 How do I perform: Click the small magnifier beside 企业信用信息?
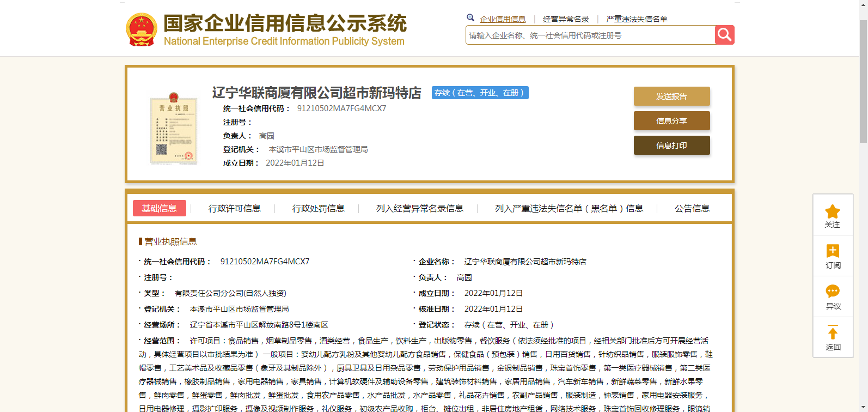pos(470,17)
